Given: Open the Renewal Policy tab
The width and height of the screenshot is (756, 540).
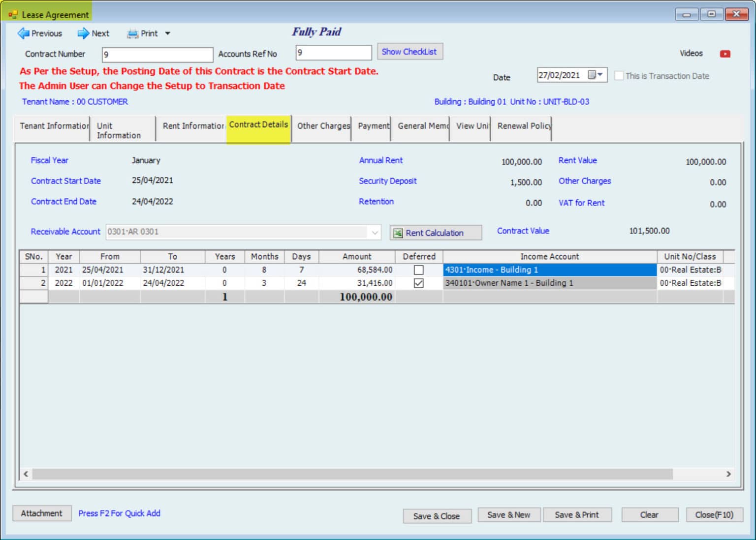Looking at the screenshot, I should click(x=523, y=126).
